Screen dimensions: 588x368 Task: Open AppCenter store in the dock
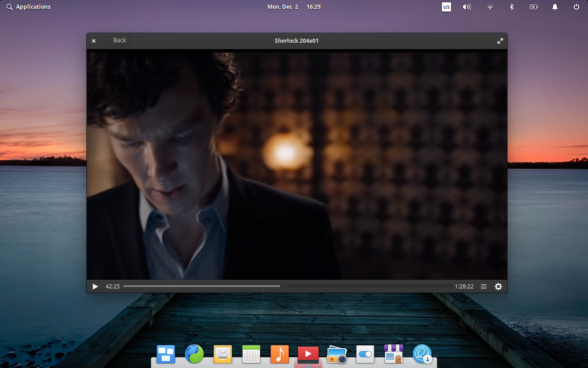[394, 354]
